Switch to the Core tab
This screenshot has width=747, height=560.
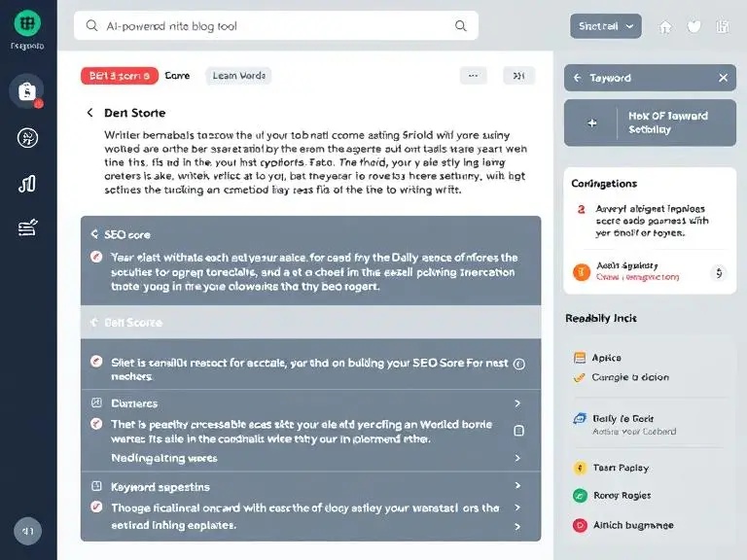177,76
